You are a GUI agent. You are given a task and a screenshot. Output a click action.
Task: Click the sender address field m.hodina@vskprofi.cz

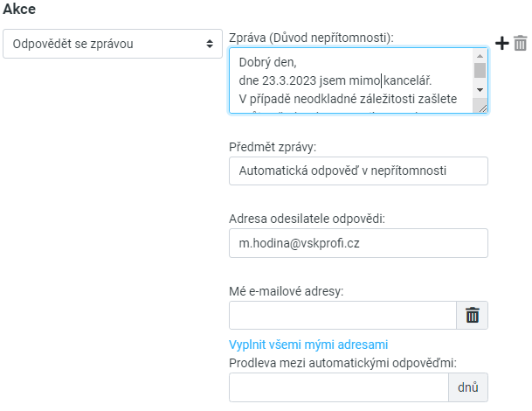(x=358, y=243)
